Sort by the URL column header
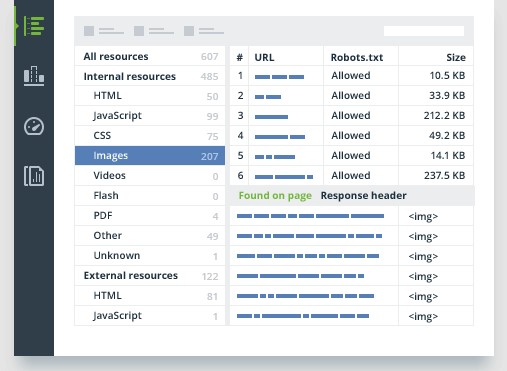507x371 pixels. [x=264, y=57]
